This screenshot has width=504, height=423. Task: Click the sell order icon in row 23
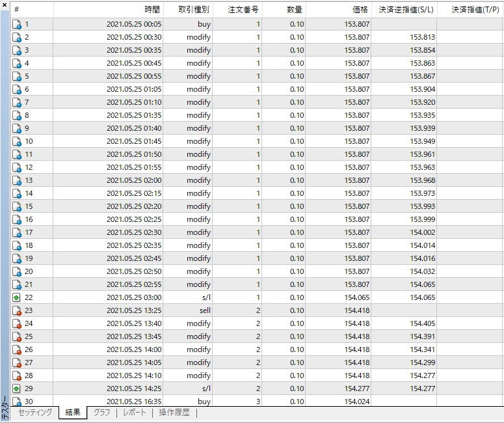pos(17,310)
